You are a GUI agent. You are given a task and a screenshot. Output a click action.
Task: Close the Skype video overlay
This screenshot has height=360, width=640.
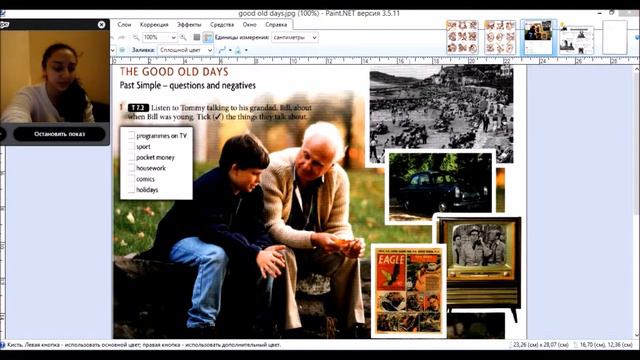tap(102, 25)
